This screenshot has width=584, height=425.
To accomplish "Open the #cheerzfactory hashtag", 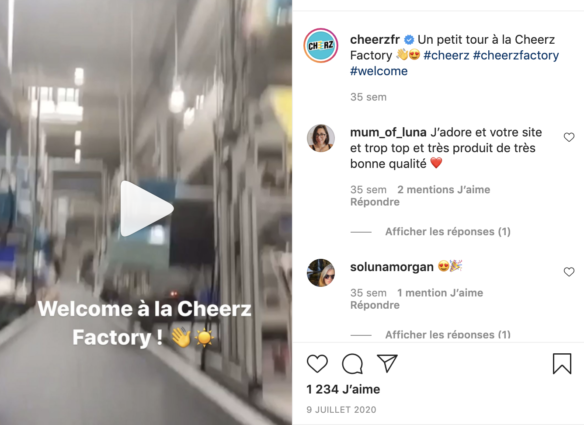I will [x=516, y=55].
